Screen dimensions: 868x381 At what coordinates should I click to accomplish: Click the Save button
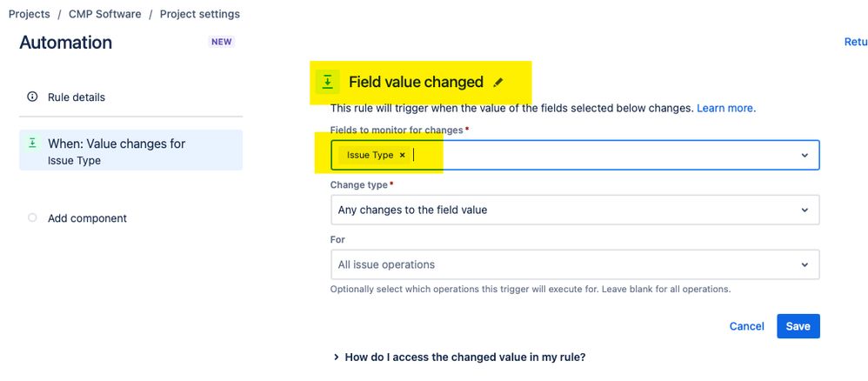[798, 326]
